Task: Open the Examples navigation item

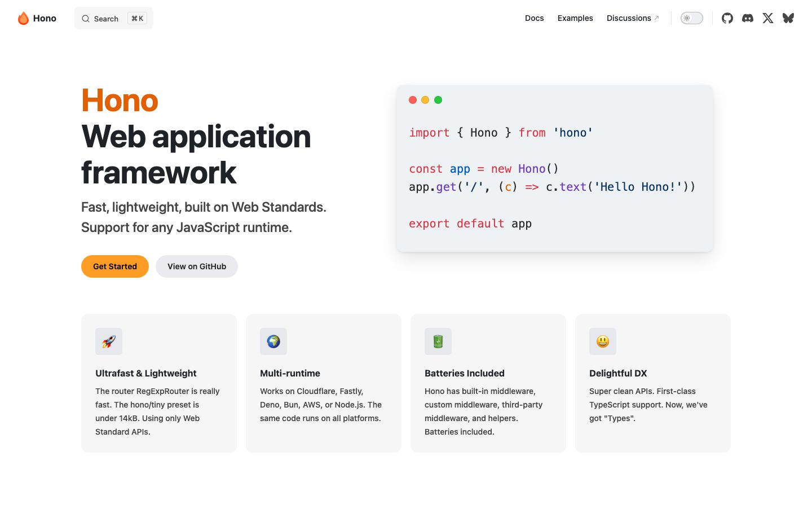Action: 575,18
